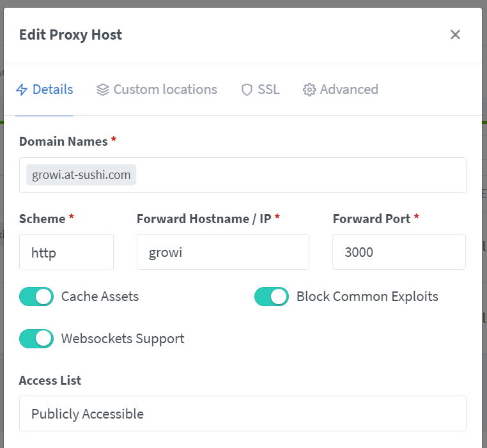Disable the Cache Assets toggle
The height and width of the screenshot is (448, 487).
(36, 297)
